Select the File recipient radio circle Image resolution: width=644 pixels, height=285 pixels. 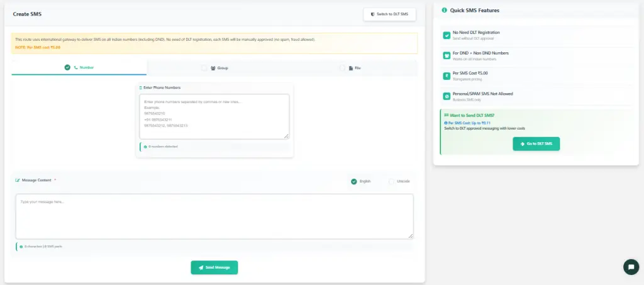pos(343,67)
